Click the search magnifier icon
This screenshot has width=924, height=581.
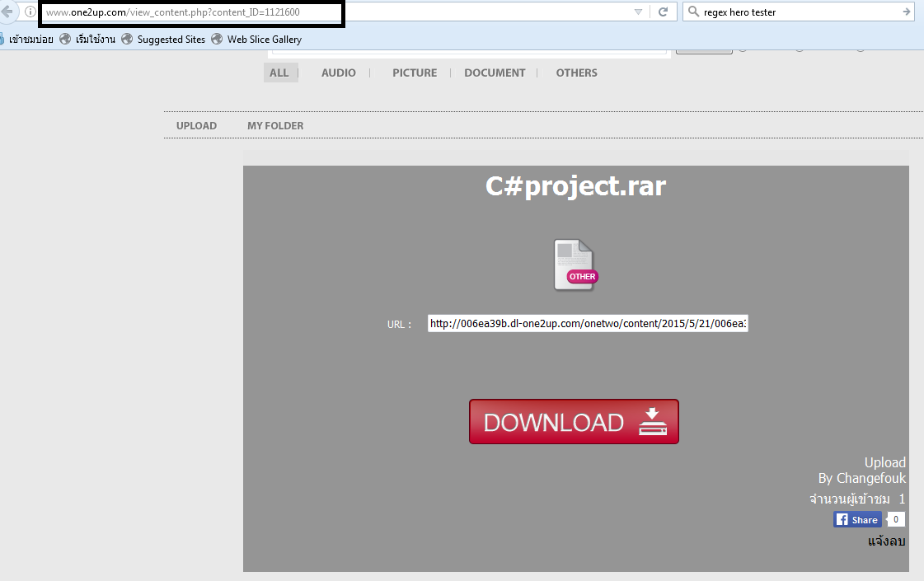(693, 12)
